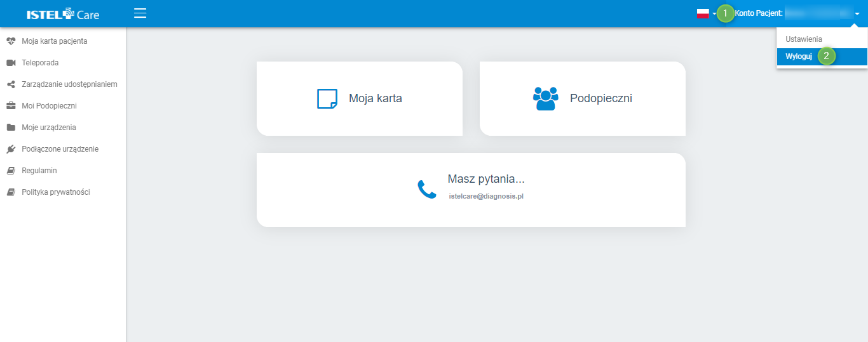Click the book icon beside Regulamin

(x=10, y=171)
